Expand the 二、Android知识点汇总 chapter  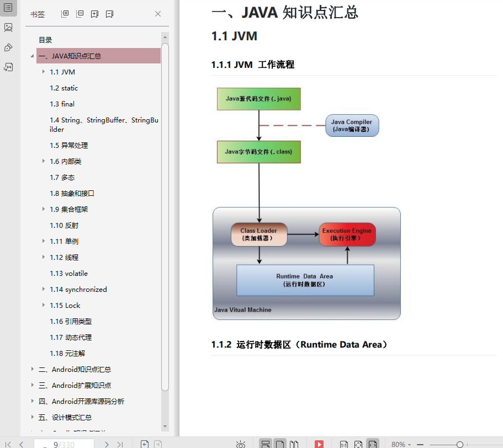31,369
